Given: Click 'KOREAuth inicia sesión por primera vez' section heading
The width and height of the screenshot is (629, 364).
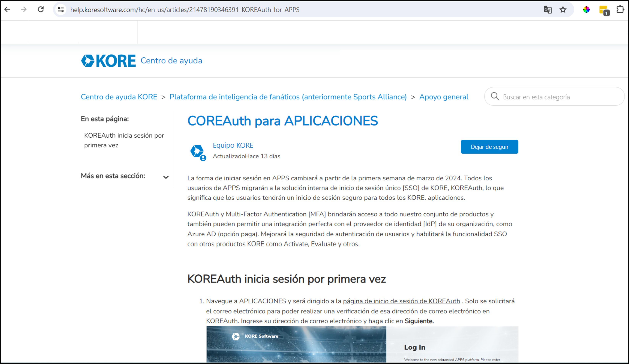Looking at the screenshot, I should [x=287, y=279].
